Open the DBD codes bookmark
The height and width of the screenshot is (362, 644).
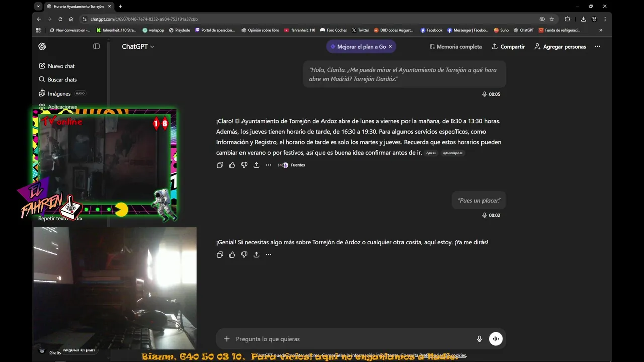click(x=393, y=30)
